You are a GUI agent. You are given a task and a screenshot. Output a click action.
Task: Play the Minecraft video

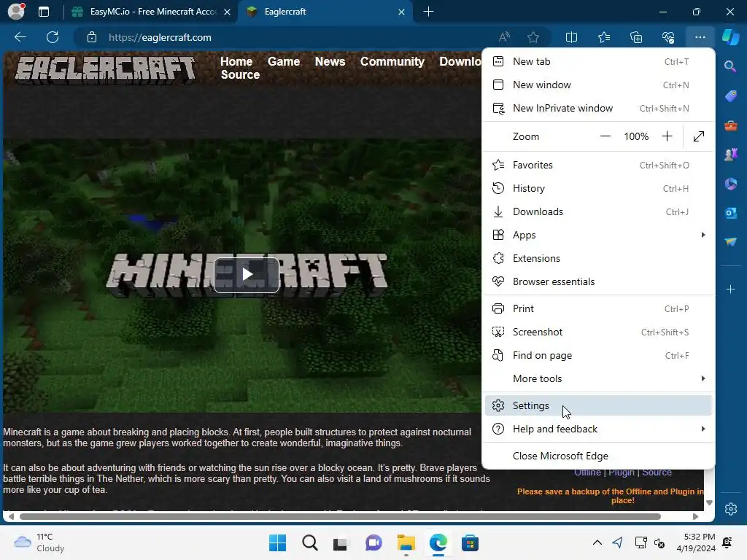point(247,274)
